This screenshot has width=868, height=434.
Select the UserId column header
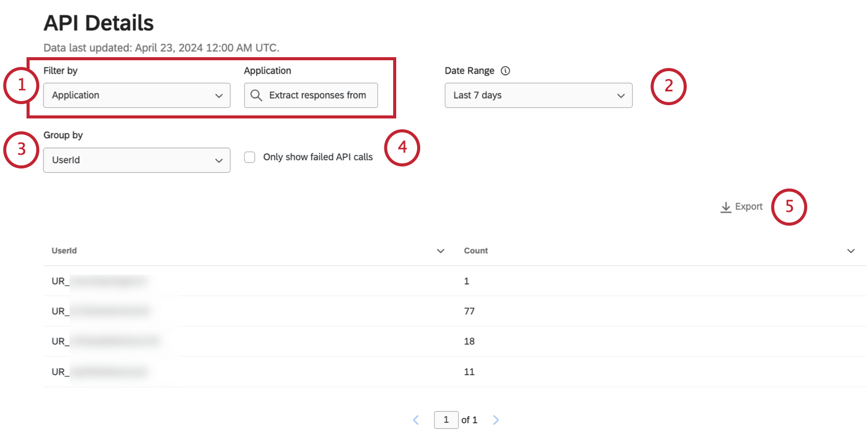tap(64, 251)
